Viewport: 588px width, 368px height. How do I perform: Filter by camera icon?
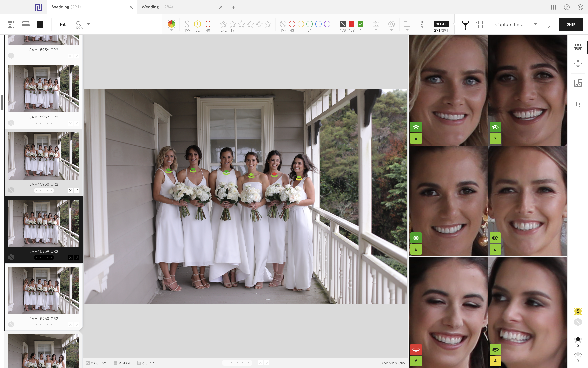(x=376, y=24)
